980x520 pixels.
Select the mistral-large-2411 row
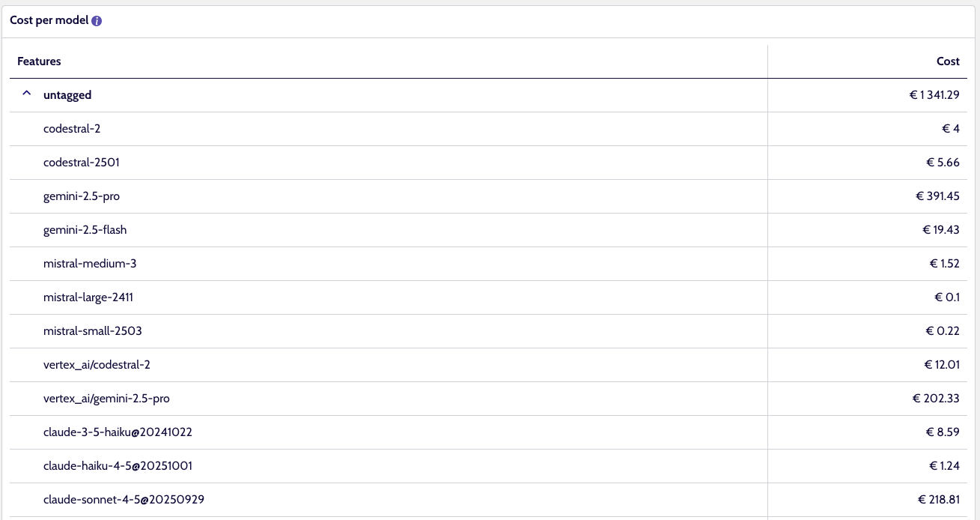coord(489,297)
